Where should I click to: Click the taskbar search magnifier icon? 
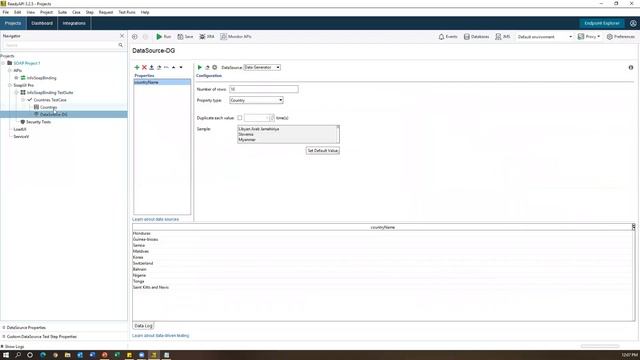[18, 355]
